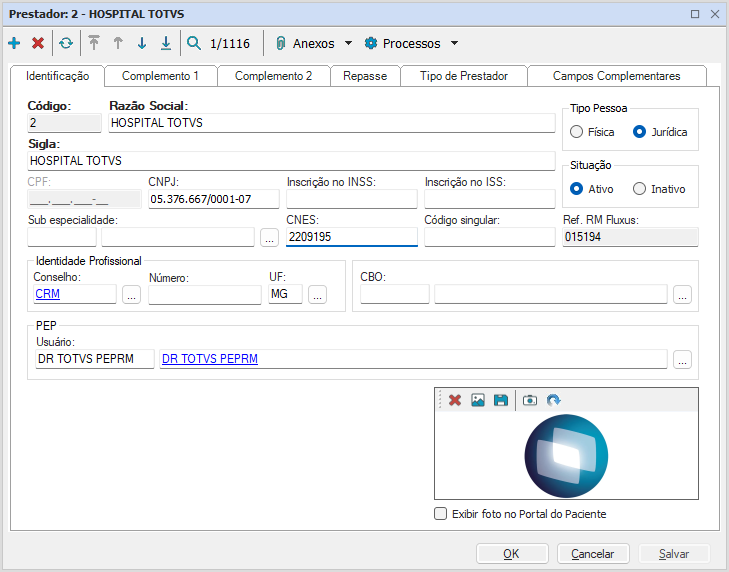Remove photo with red X icon
The image size is (729, 572).
point(455,400)
